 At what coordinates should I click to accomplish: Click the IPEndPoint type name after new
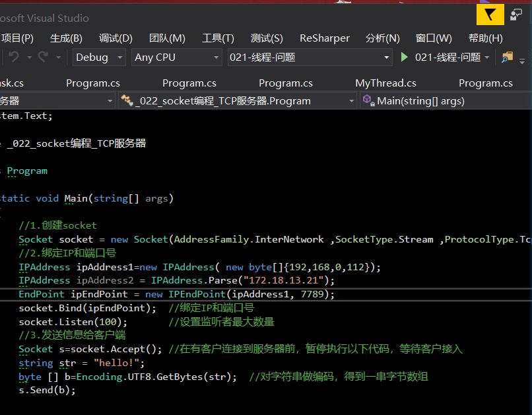(x=197, y=294)
